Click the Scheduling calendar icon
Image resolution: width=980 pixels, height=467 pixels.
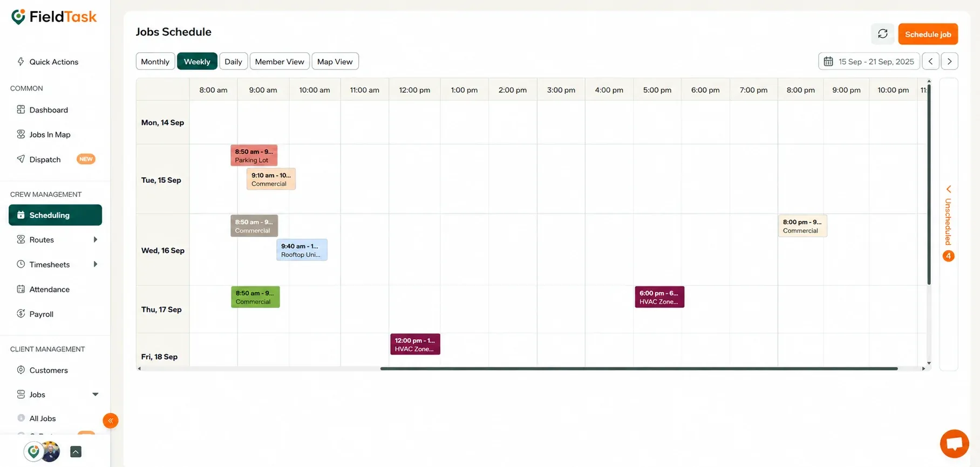coord(21,215)
